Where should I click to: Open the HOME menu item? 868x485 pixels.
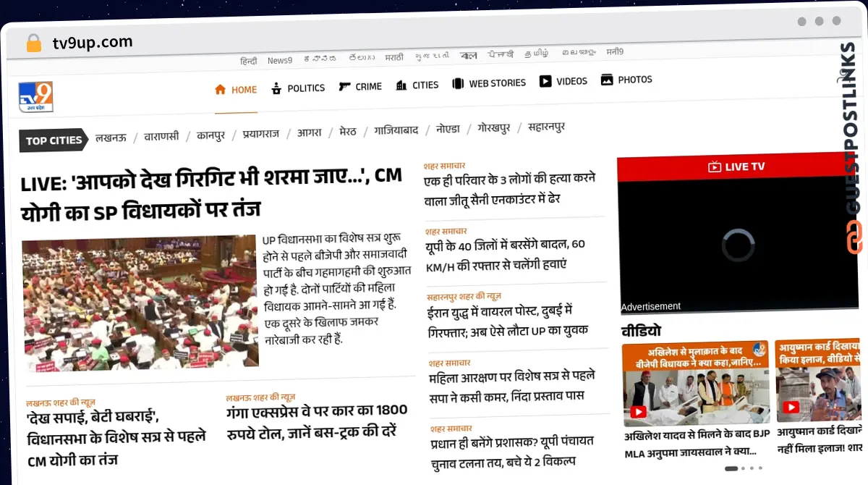click(244, 90)
